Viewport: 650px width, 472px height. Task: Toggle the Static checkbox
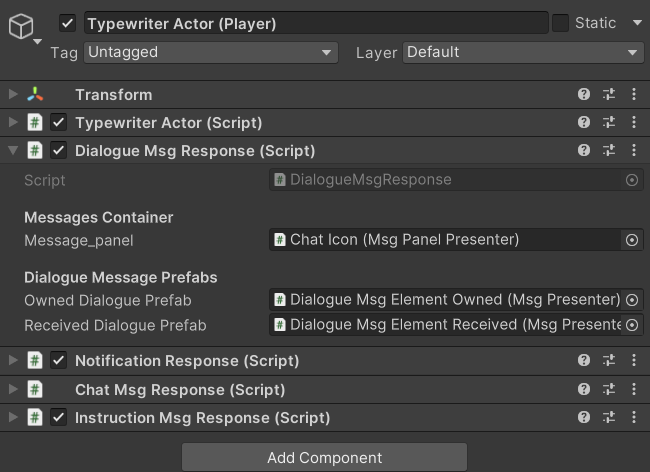[x=560, y=23]
